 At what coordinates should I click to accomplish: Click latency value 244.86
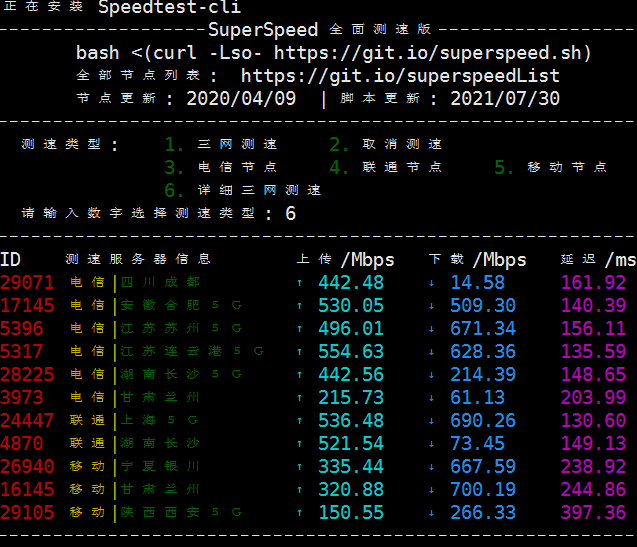click(x=593, y=489)
